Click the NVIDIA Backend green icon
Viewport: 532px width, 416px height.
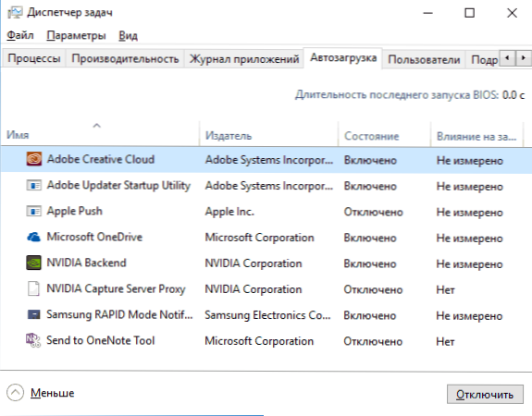point(34,263)
